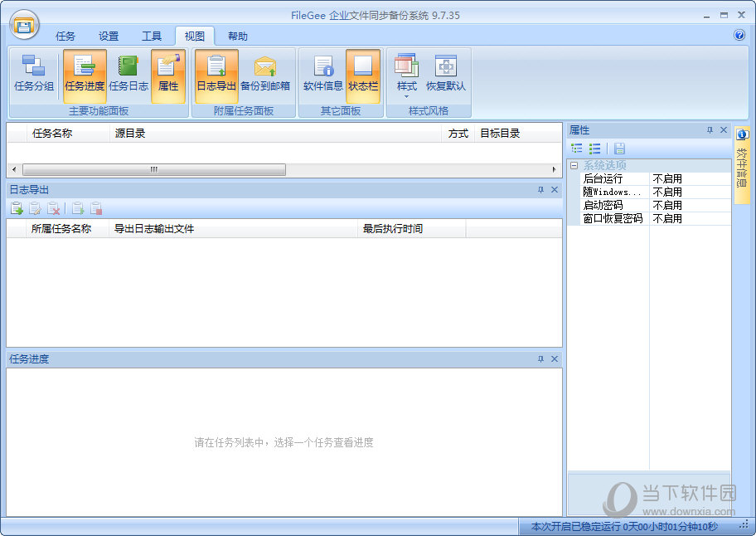Open the 样式 dropdown in ribbon
The height and width of the screenshot is (536, 756).
pos(406,76)
